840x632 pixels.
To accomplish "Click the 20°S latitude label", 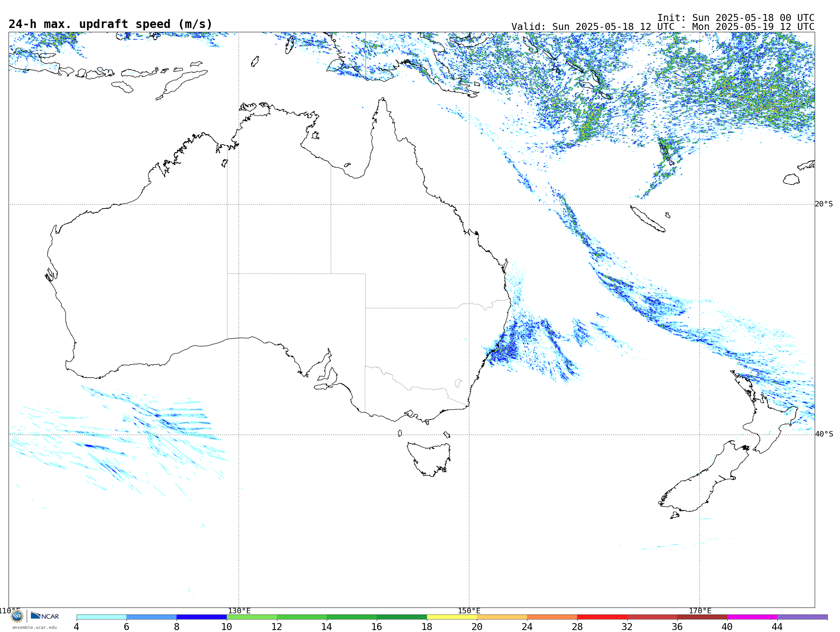I will 824,204.
